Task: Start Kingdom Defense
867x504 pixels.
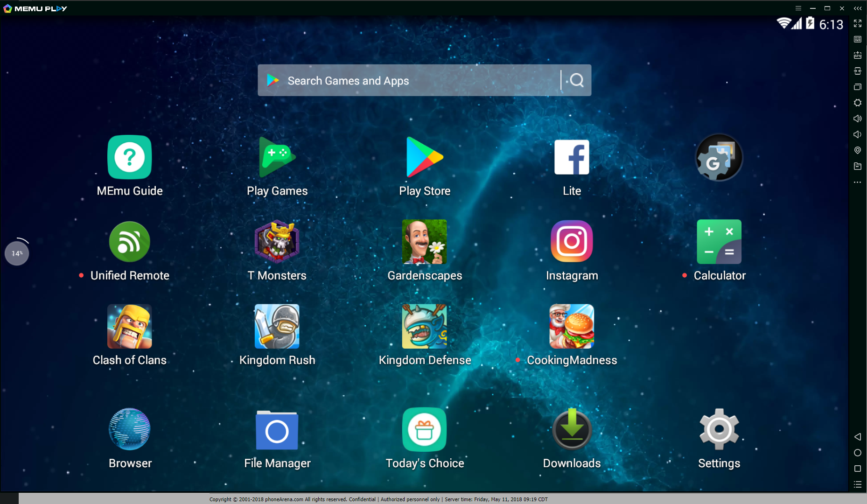Action: [425, 326]
